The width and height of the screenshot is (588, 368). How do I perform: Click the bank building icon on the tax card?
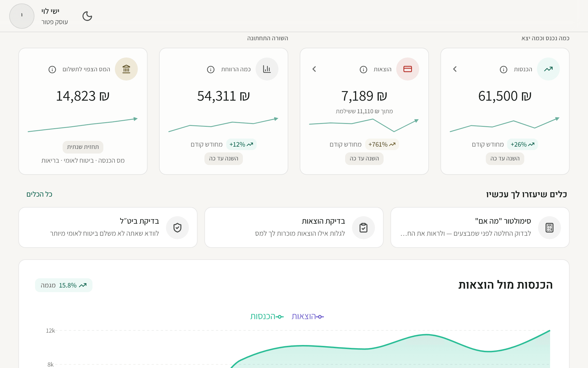[126, 69]
